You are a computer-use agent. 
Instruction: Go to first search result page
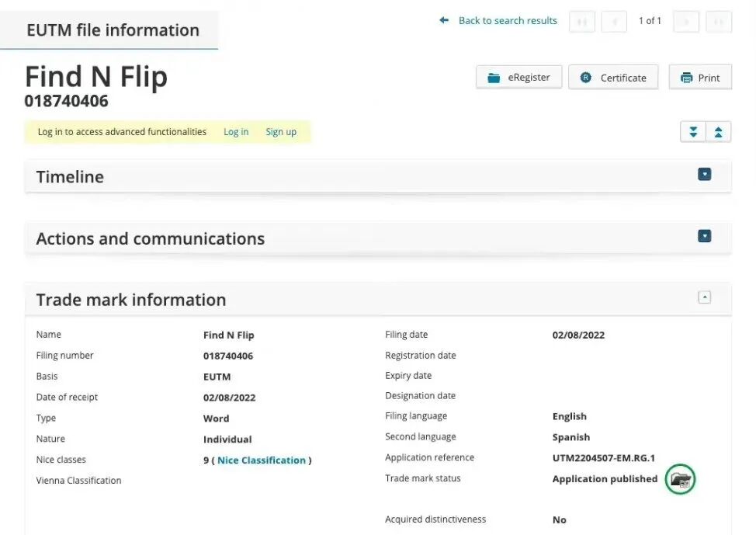[582, 22]
